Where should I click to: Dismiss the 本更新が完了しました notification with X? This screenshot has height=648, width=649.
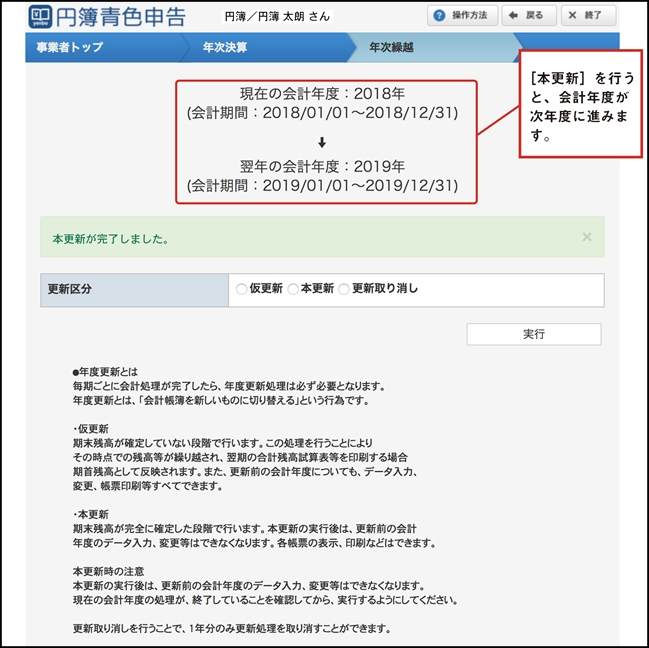pos(586,237)
